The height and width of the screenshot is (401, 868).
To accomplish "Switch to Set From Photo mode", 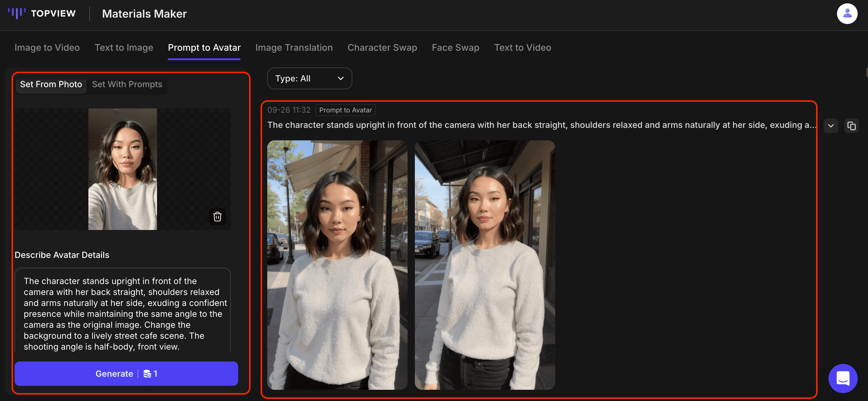I will tap(51, 84).
